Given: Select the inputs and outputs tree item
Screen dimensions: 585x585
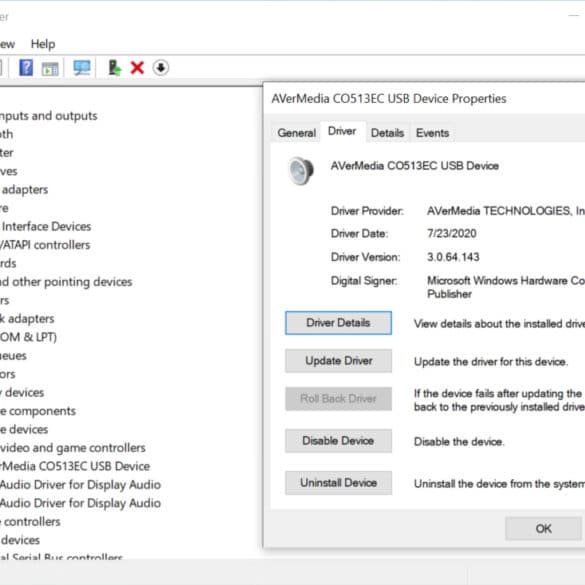Looking at the screenshot, I should click(x=49, y=116).
